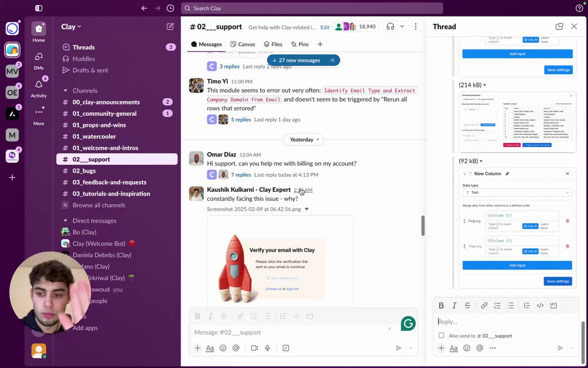Mention someone in thread reply
Screen dimensions: 588x368
(480, 348)
